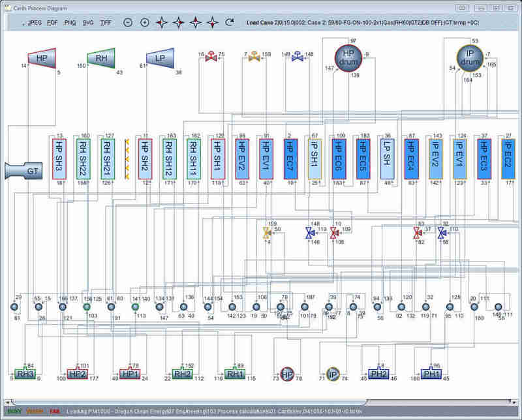Select the circular HP pump symbol
The width and height of the screenshot is (522, 420).
tap(287, 374)
